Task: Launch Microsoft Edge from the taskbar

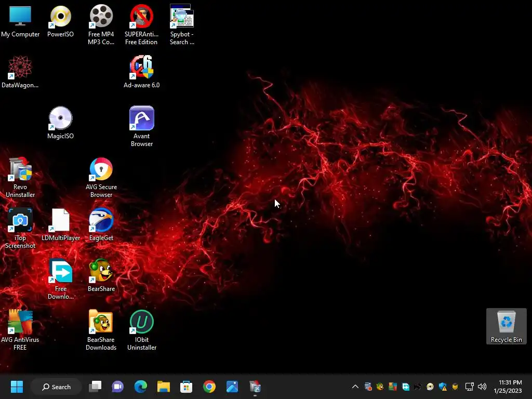Action: tap(140, 387)
